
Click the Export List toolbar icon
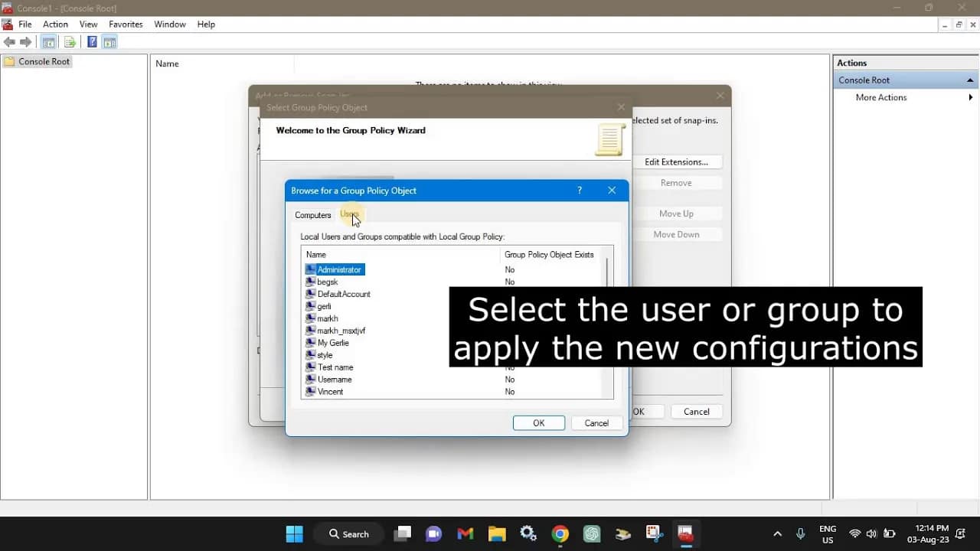(x=70, y=41)
